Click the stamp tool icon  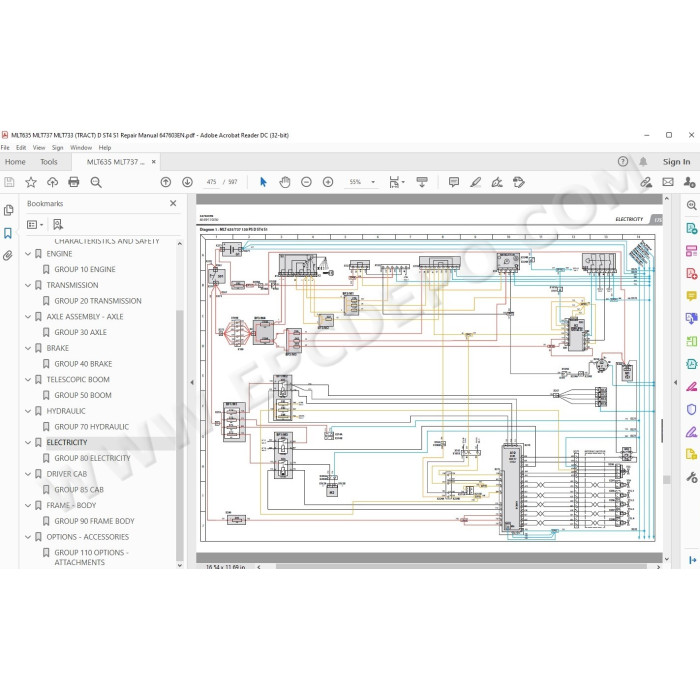click(x=519, y=182)
